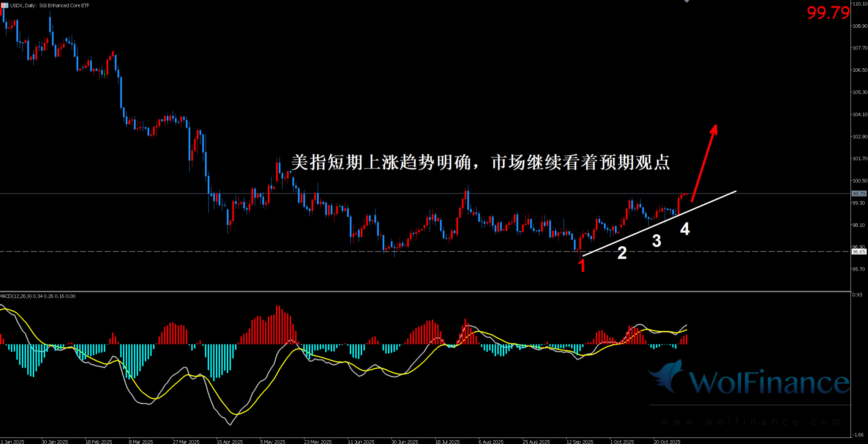Open the www.wolfinance.com link text
Screen dimensions: 868x444
[x=750, y=422]
